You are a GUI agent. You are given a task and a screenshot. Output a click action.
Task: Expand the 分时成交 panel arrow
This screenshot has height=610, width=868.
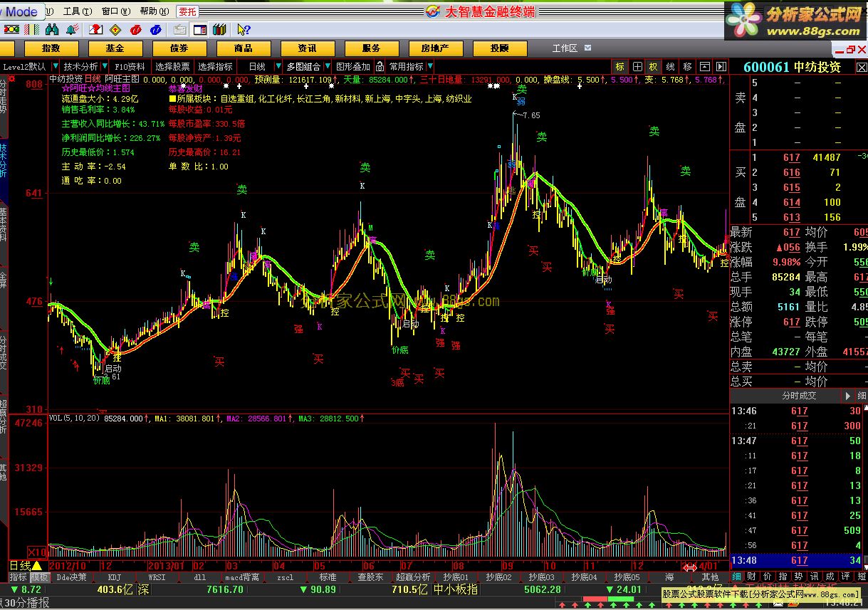[x=847, y=396]
